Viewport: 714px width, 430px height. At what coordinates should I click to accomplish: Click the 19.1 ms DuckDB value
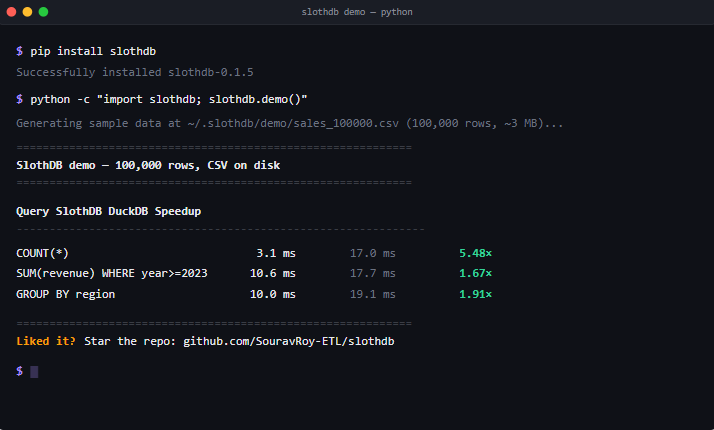[372, 294]
